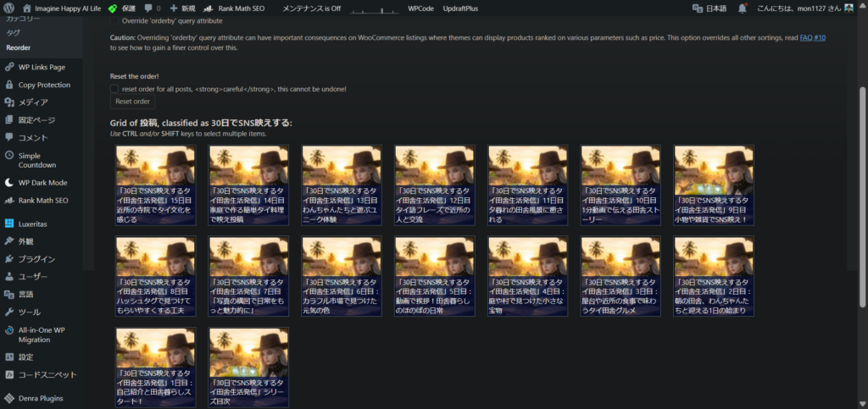Open the 日本語 language switcher dropdown
This screenshot has height=409, width=868.
pos(710,8)
